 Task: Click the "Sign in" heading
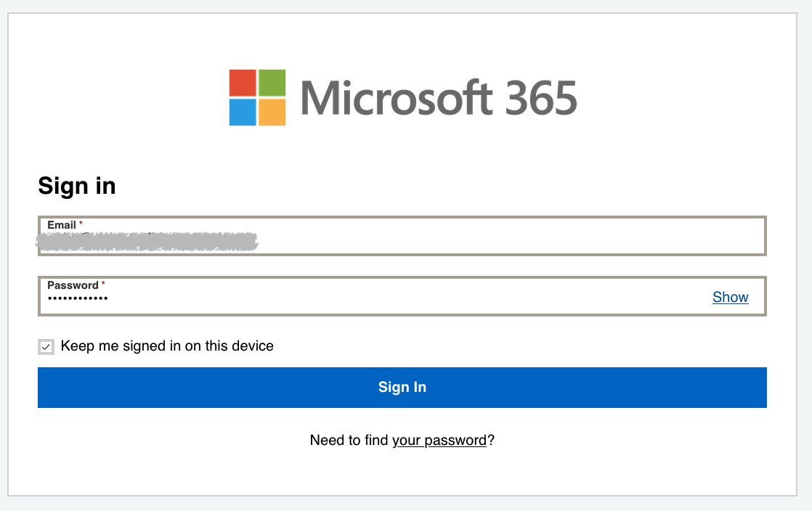[77, 186]
